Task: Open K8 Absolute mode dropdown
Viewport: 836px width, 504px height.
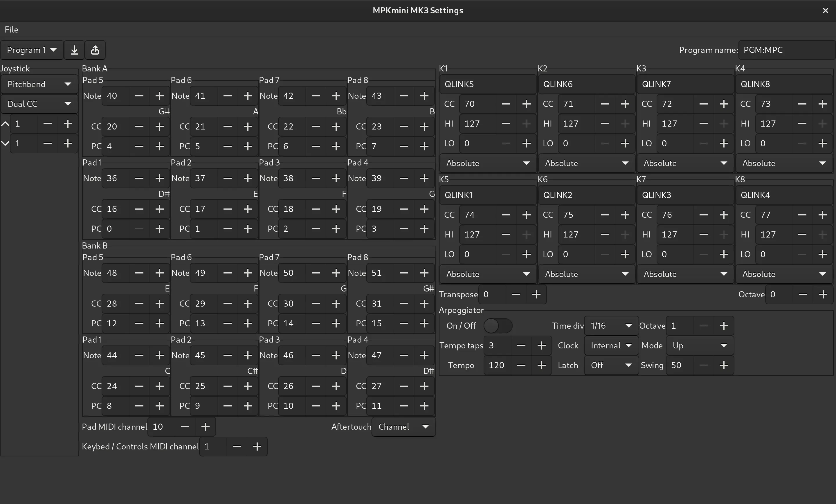Action: point(784,274)
